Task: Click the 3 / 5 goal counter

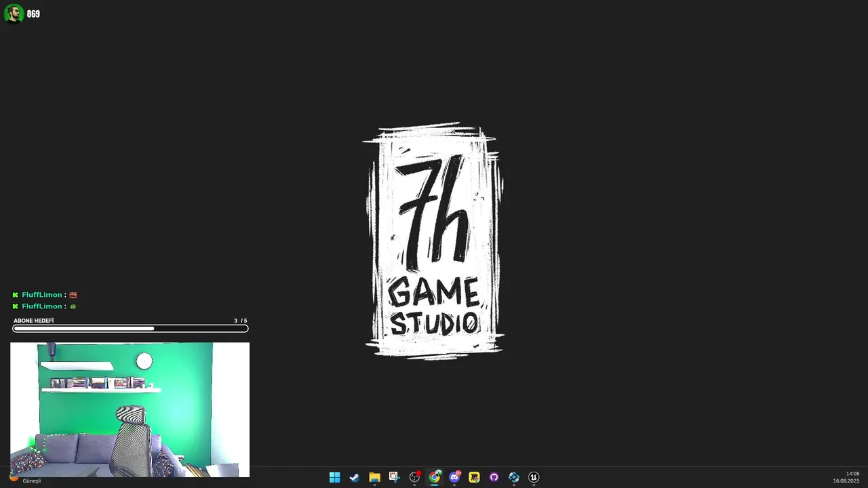Action: pyautogui.click(x=241, y=321)
